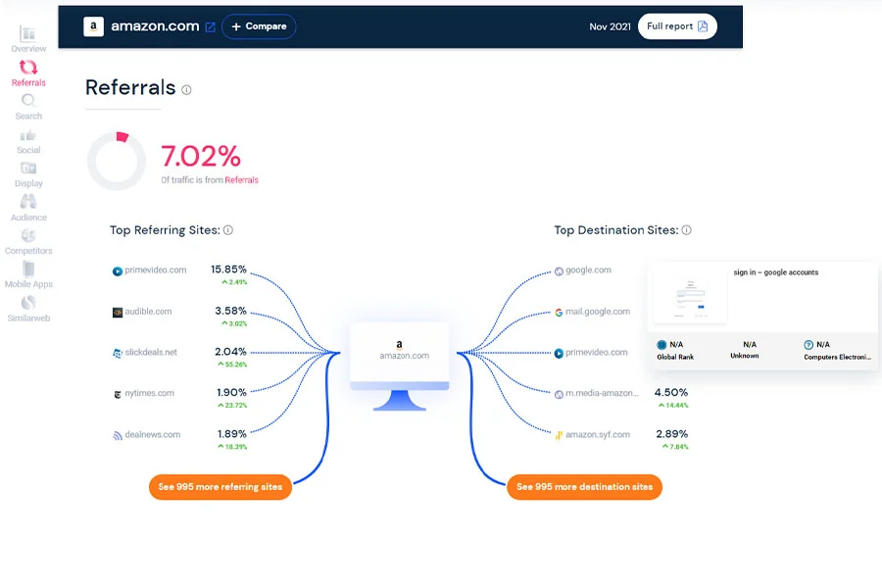Click the 15.85% value for primevideo.com
The width and height of the screenshot is (882, 588).
(x=228, y=269)
